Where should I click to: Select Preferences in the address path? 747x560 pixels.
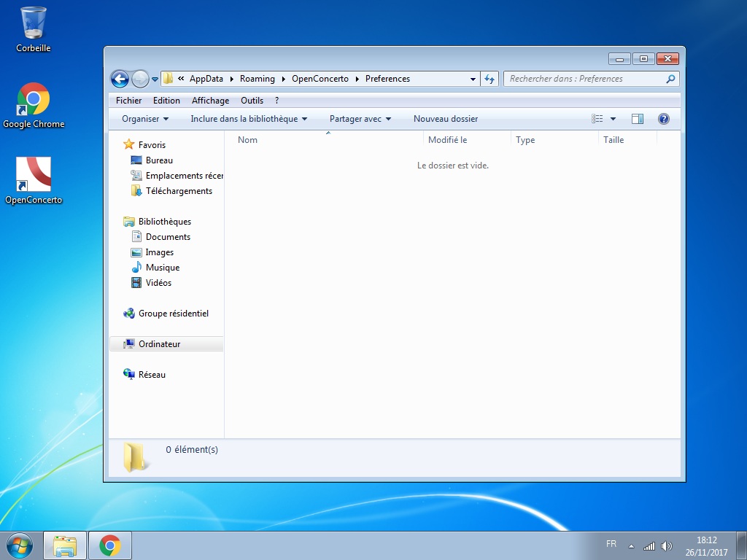(x=387, y=79)
